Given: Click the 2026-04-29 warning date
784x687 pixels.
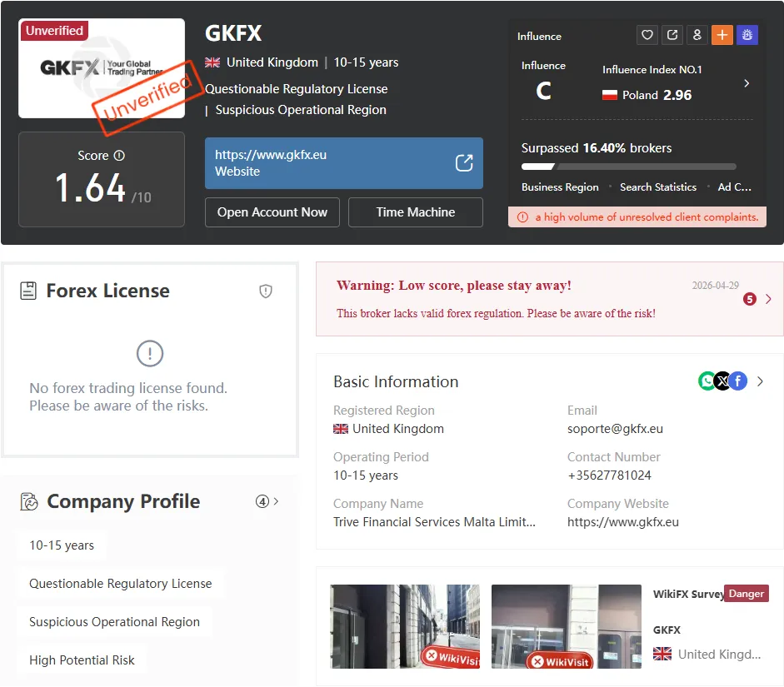Looking at the screenshot, I should tap(715, 286).
